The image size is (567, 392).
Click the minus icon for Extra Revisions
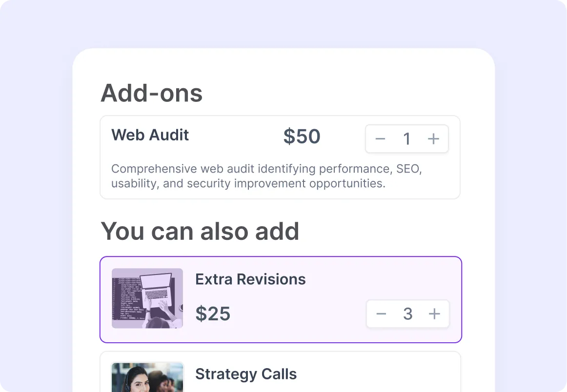coord(382,314)
